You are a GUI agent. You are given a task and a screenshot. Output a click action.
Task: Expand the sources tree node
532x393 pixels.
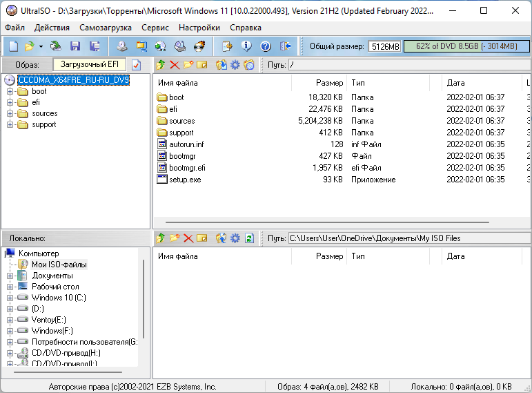pos(10,114)
